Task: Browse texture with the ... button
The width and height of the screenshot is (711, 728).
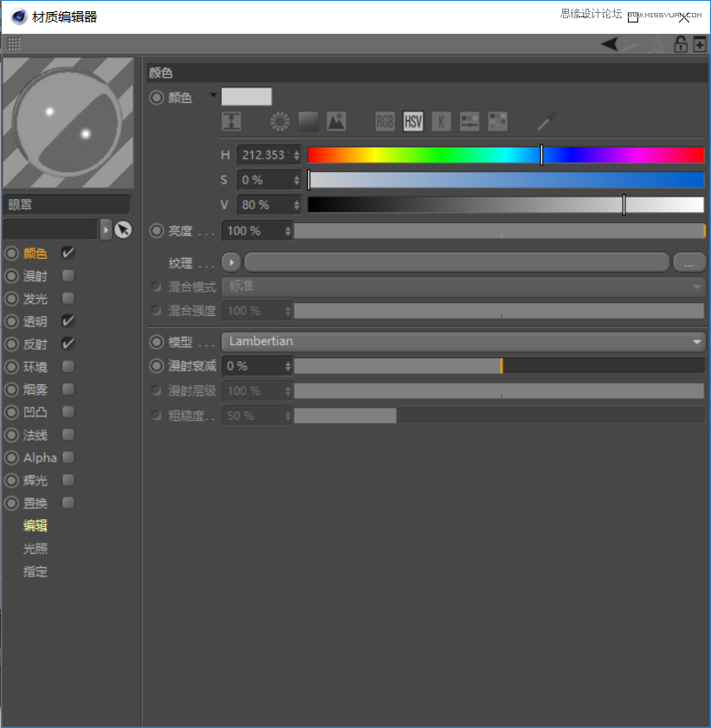Action: pyautogui.click(x=689, y=261)
